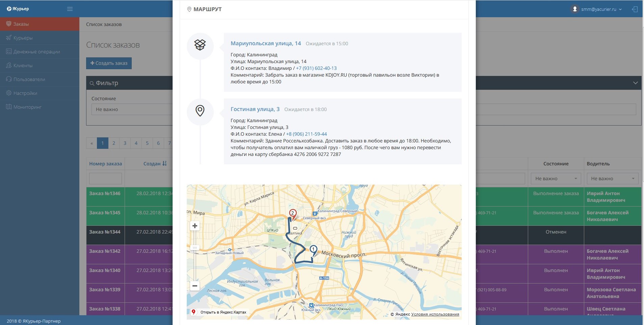Click order row Заказ №1339

(x=105, y=290)
